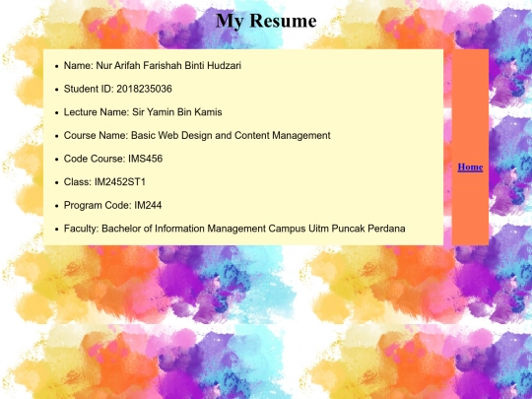Click the 'Student ID: 2018235036' line
532x399 pixels.
(x=118, y=89)
